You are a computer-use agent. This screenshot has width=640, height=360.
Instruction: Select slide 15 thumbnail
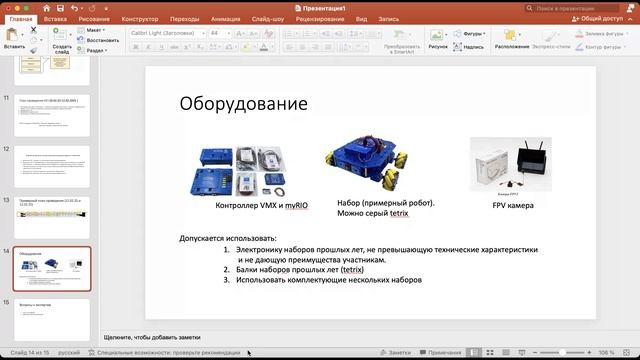(x=52, y=320)
